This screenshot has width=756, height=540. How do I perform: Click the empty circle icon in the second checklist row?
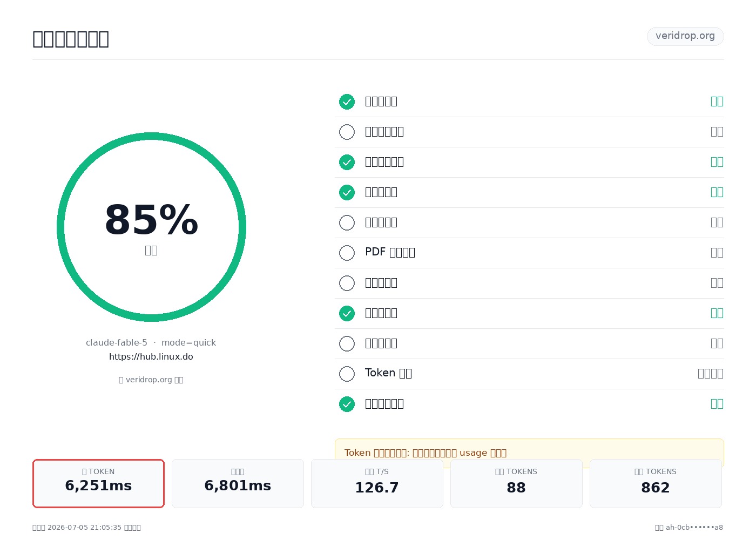[347, 132]
